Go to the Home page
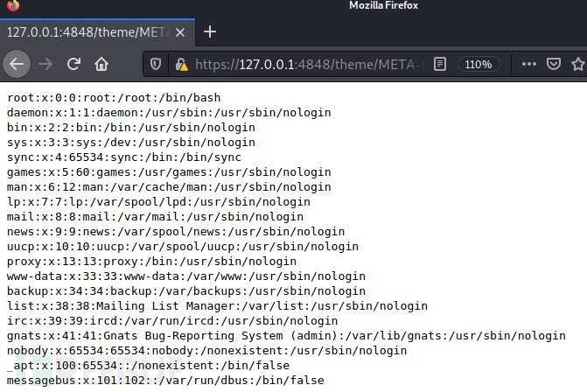This screenshot has width=587, height=392. tap(101, 64)
